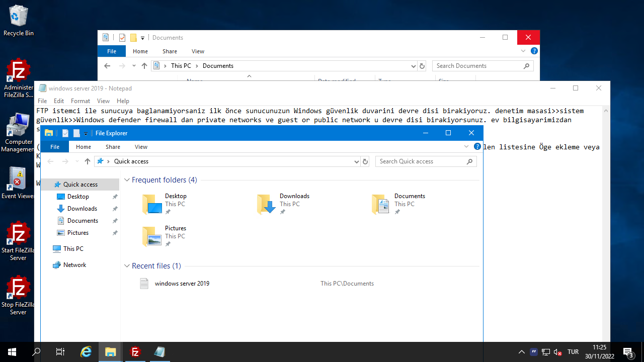Focus the Search Quick access field
Screen dimensions: 644x362
(x=426, y=161)
